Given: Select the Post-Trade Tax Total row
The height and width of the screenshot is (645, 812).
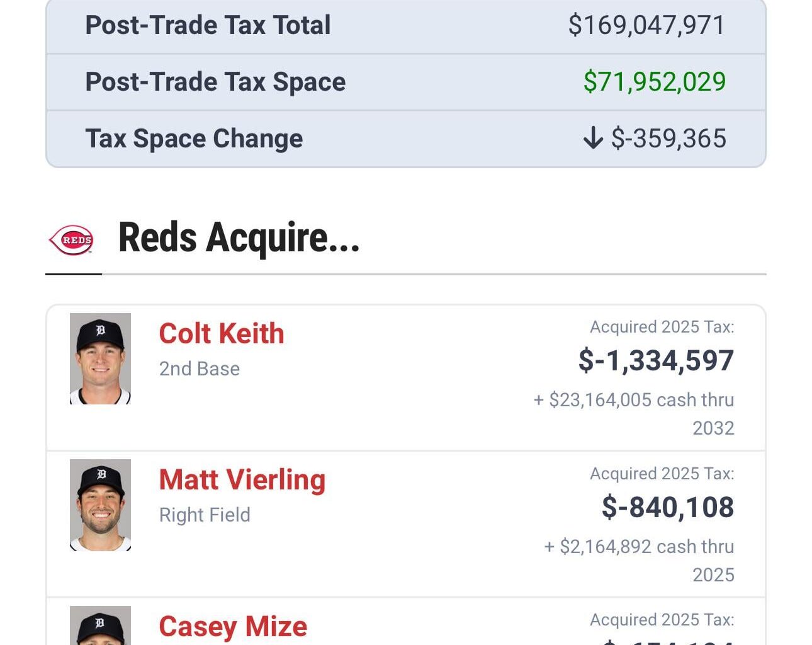Looking at the screenshot, I should 406,25.
